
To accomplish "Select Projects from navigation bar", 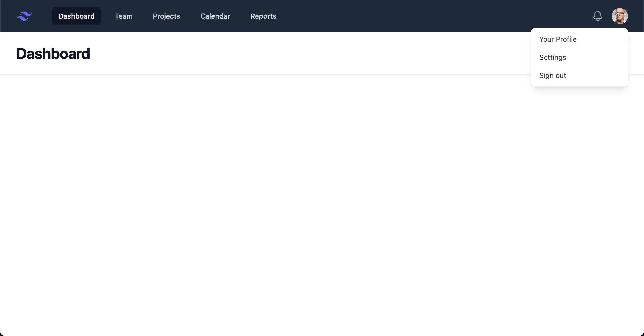I will click(x=167, y=16).
